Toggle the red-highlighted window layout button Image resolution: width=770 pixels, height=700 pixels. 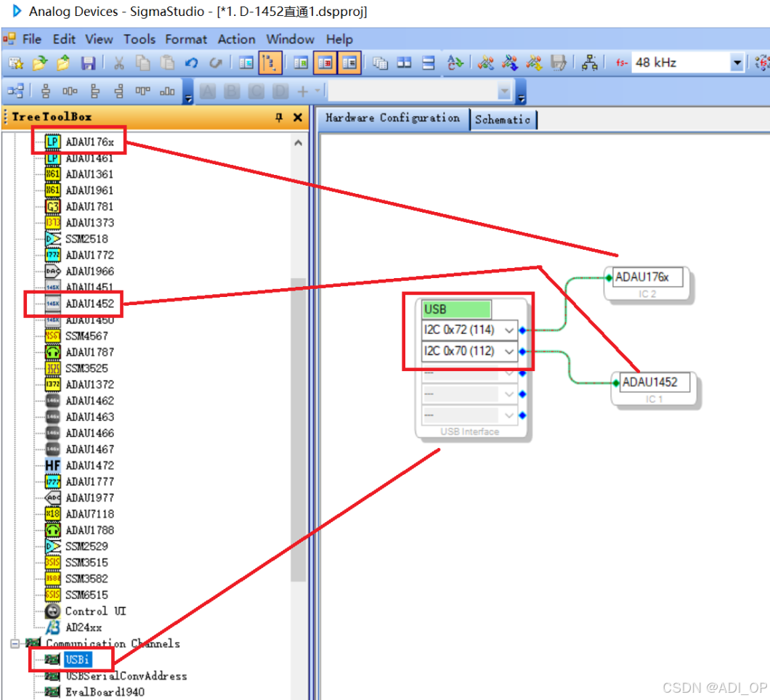[325, 63]
